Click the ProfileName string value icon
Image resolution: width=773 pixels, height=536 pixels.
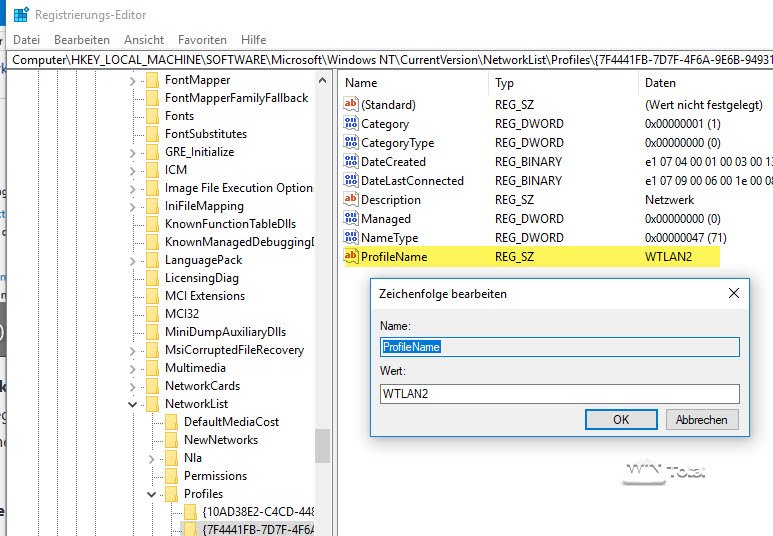coord(351,256)
